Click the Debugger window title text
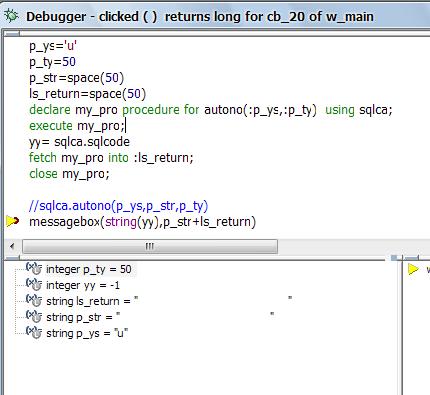This screenshot has height=395, width=430. tap(200, 17)
